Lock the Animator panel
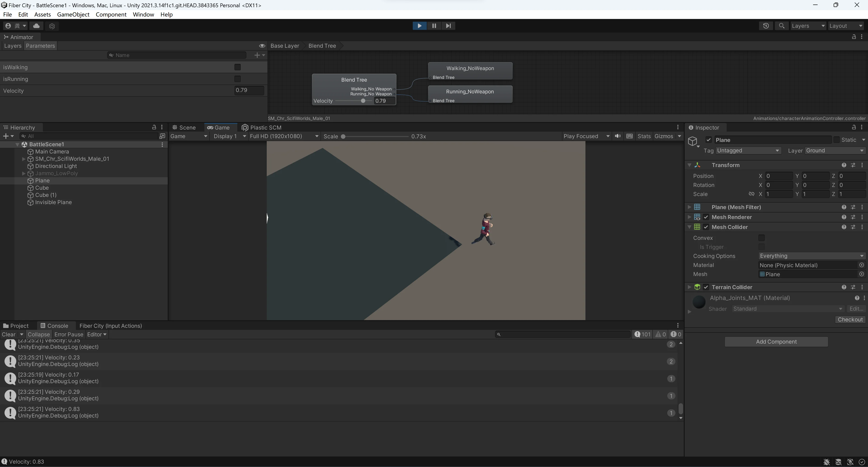 click(x=854, y=37)
